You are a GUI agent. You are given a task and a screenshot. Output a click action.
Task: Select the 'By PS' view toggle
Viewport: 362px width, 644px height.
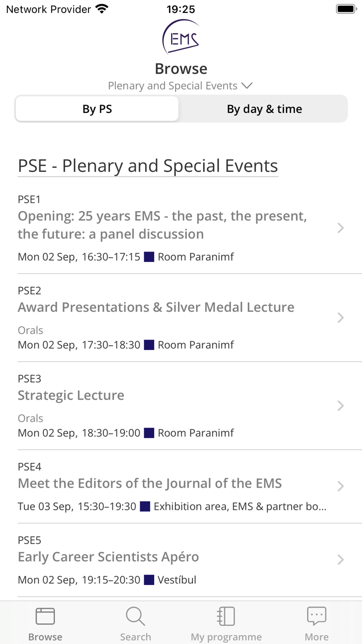pyautogui.click(x=97, y=109)
